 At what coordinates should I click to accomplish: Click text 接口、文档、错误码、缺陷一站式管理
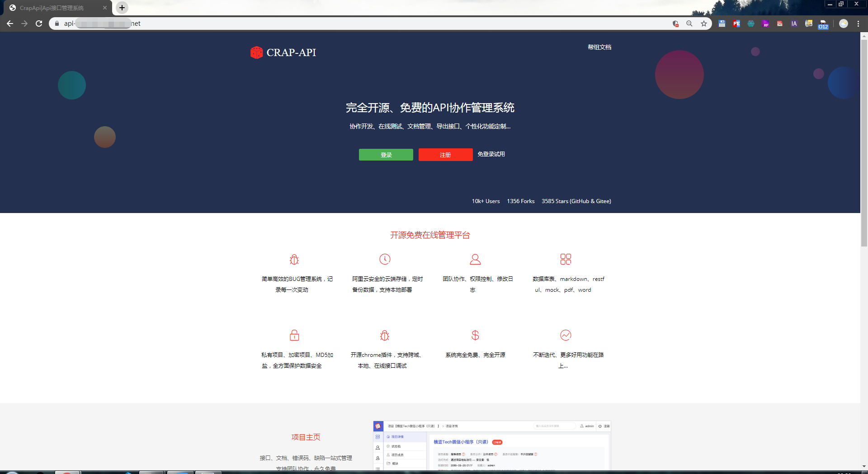[x=306, y=458]
